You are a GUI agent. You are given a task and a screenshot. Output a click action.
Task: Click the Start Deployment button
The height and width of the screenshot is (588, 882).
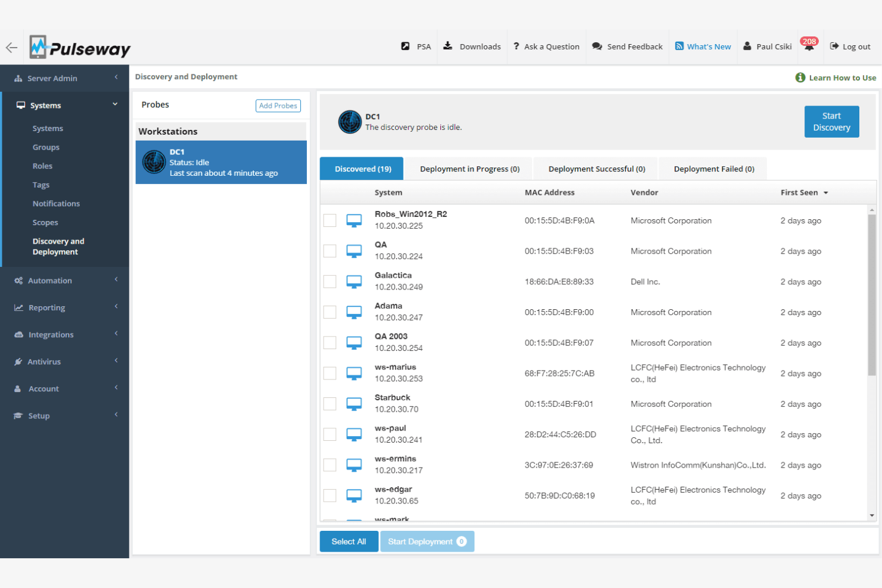[427, 542]
